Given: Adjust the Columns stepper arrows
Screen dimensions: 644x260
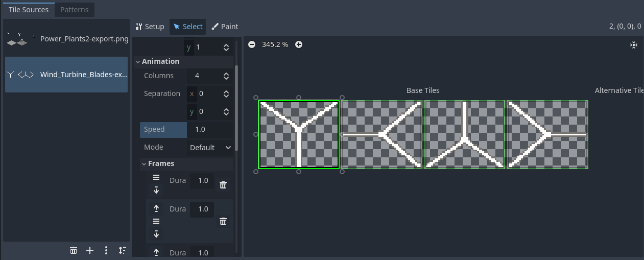Looking at the screenshot, I should pos(226,76).
